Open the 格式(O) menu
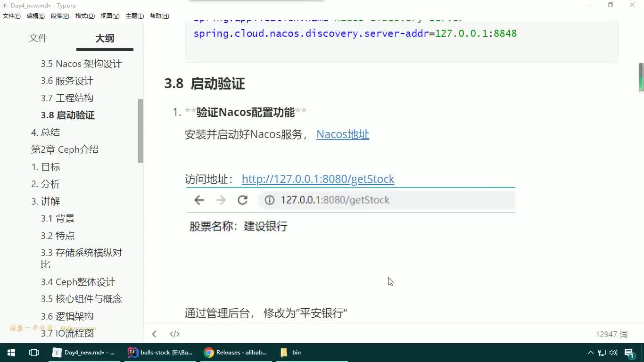This screenshot has width=644, height=362. (85, 16)
